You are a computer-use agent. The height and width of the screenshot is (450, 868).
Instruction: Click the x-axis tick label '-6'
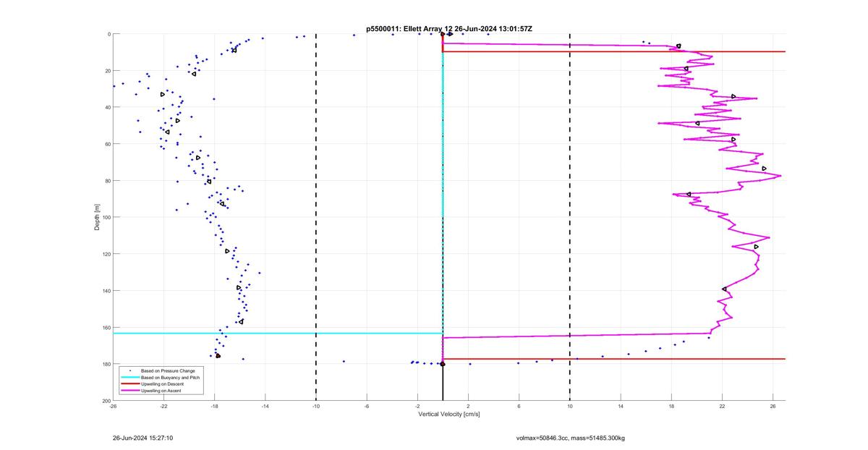coord(367,407)
